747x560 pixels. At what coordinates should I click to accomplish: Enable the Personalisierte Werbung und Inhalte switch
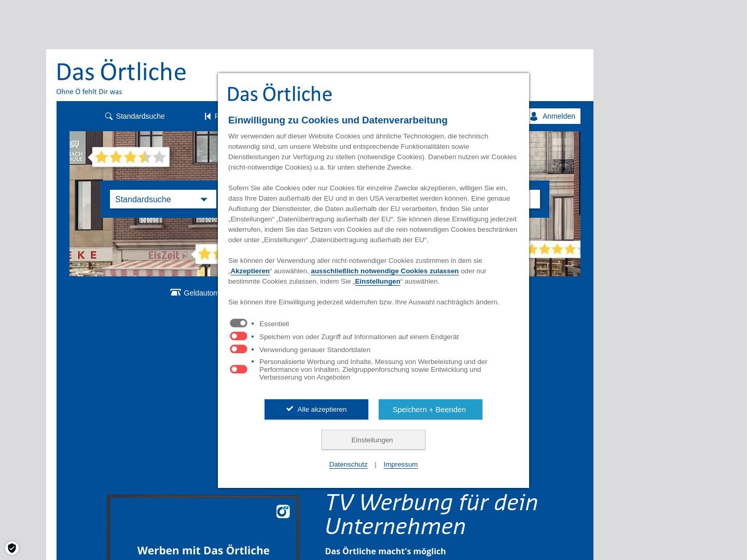point(239,369)
